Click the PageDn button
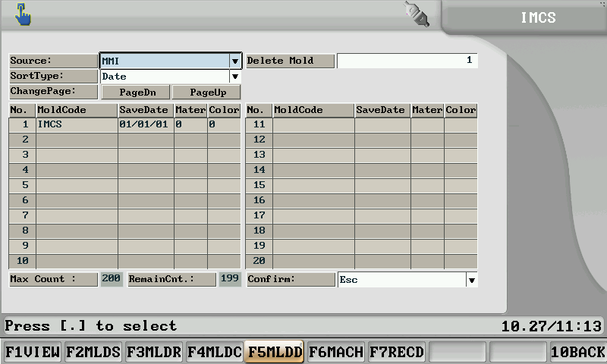Viewport: 607px width, 364px height. pos(136,93)
